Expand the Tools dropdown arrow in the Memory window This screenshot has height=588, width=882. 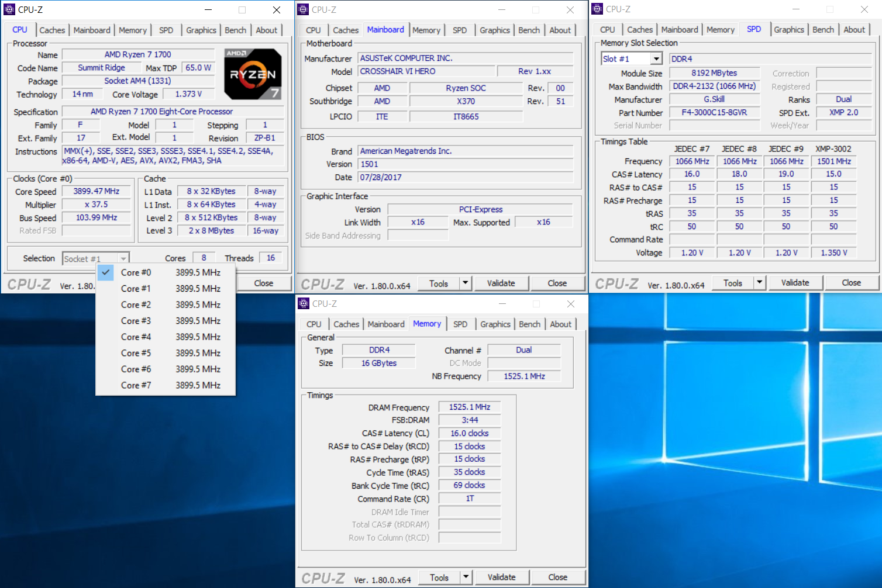click(x=466, y=577)
